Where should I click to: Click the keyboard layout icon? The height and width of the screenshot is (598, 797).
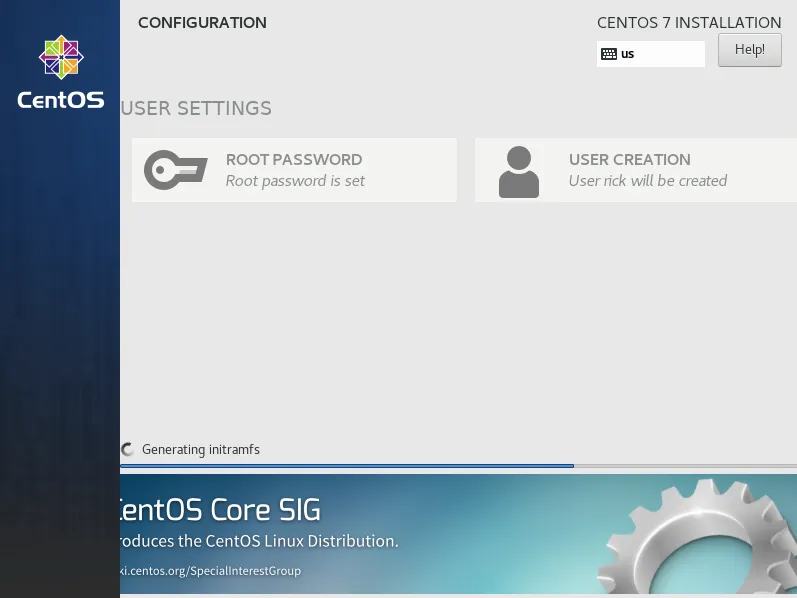click(x=609, y=54)
